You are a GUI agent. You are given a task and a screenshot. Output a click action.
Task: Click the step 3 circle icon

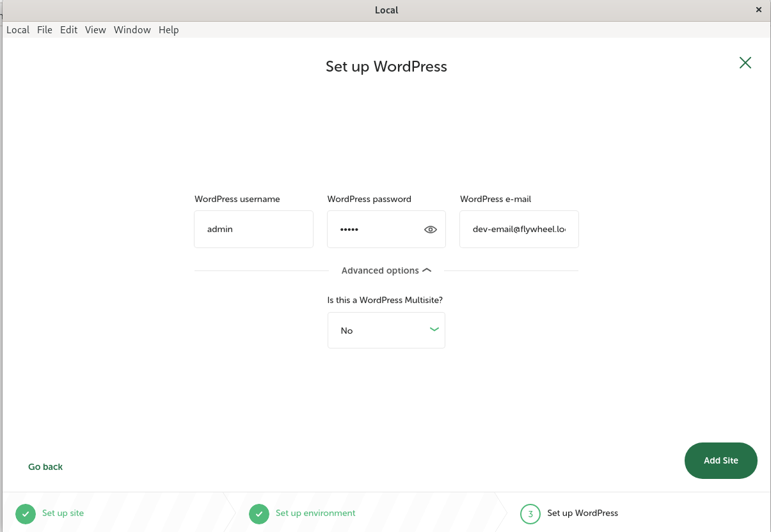[530, 513]
